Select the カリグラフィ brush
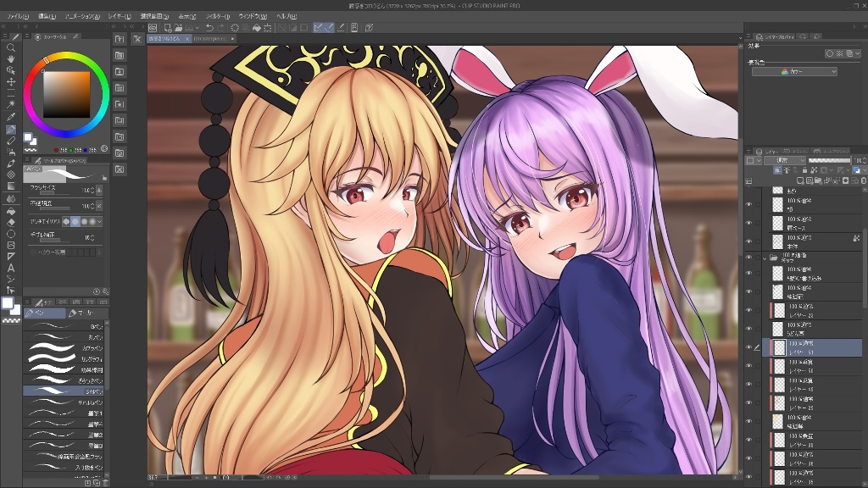The width and height of the screenshot is (868, 488). point(64,359)
